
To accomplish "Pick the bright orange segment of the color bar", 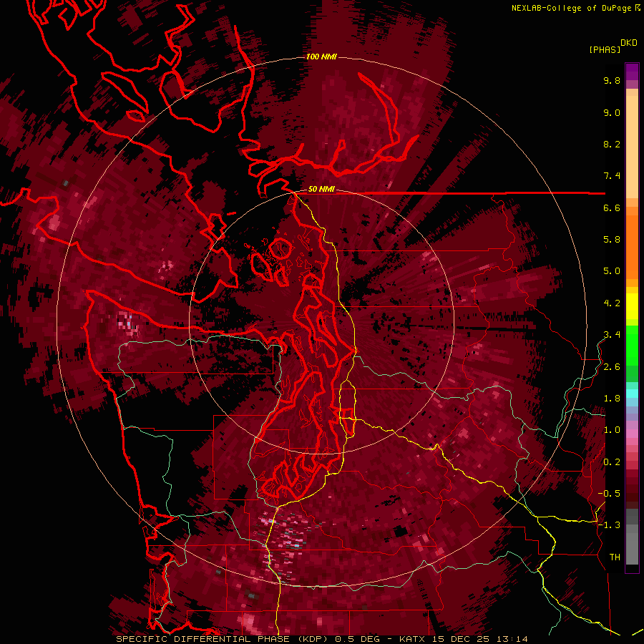I will pyautogui.click(x=632, y=248).
